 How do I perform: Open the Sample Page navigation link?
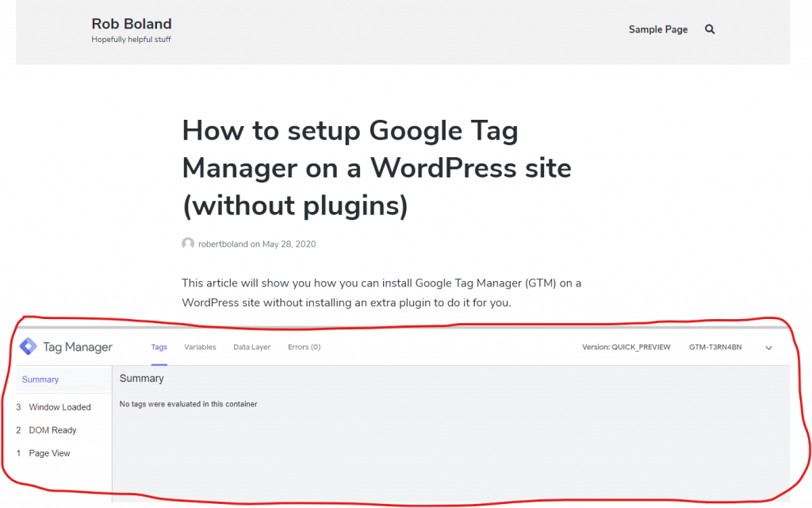pos(658,29)
